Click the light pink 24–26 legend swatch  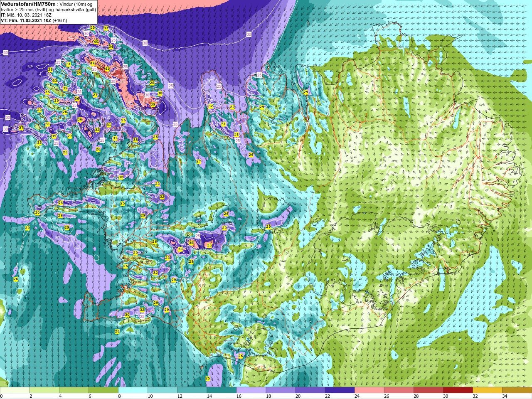click(369, 390)
